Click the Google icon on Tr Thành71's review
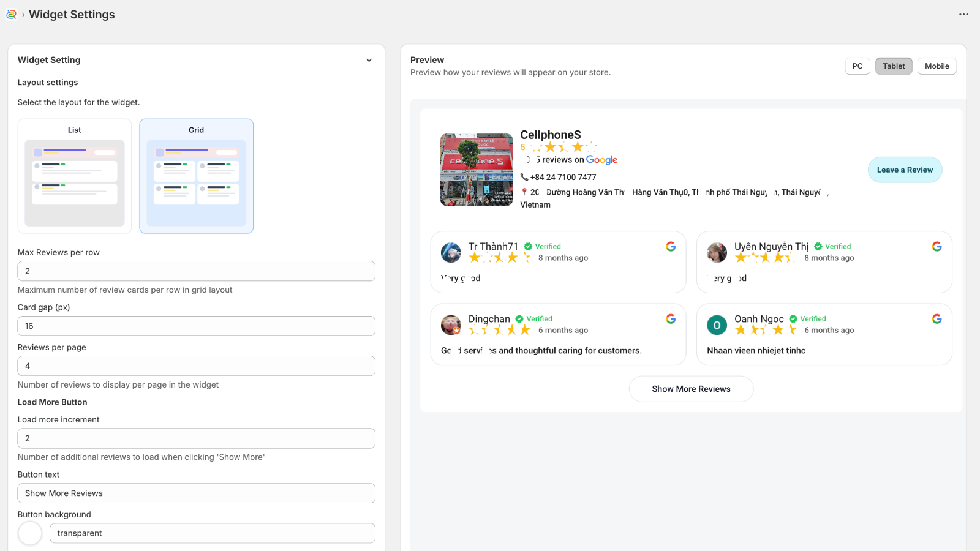The width and height of the screenshot is (980, 551). click(x=671, y=246)
